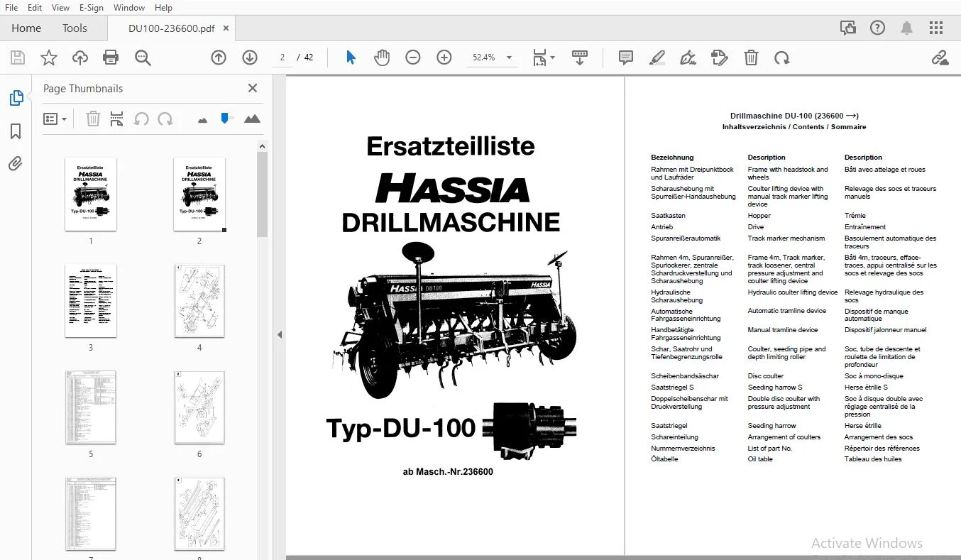Open the Find text search tool
Viewport: 961px width, 560px height.
pyautogui.click(x=143, y=57)
